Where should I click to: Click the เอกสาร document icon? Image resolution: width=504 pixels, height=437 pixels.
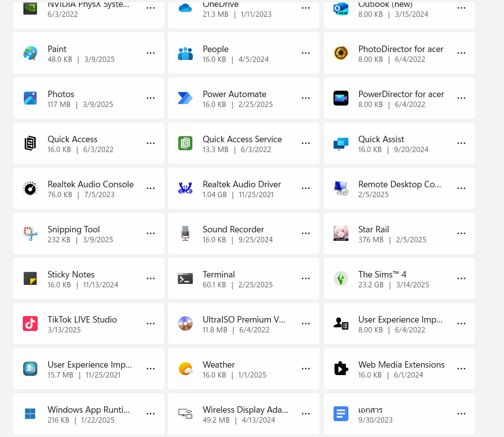click(x=341, y=414)
